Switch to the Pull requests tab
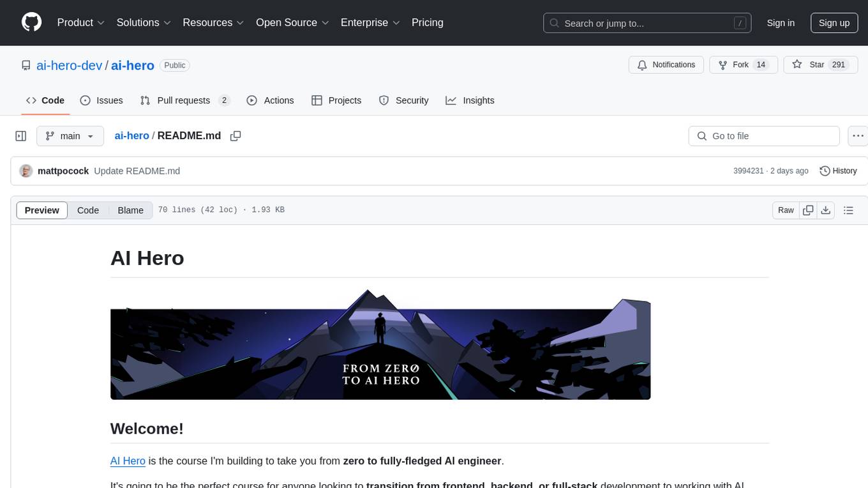This screenshot has height=488, width=868. tap(184, 100)
